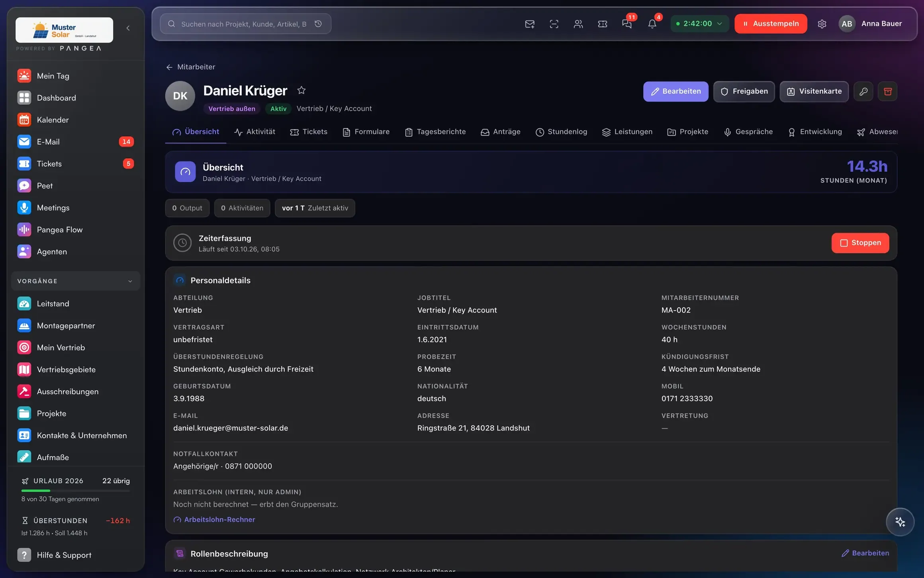This screenshot has height=578, width=924.
Task: Stop time tracking with Stoppen
Action: (860, 243)
